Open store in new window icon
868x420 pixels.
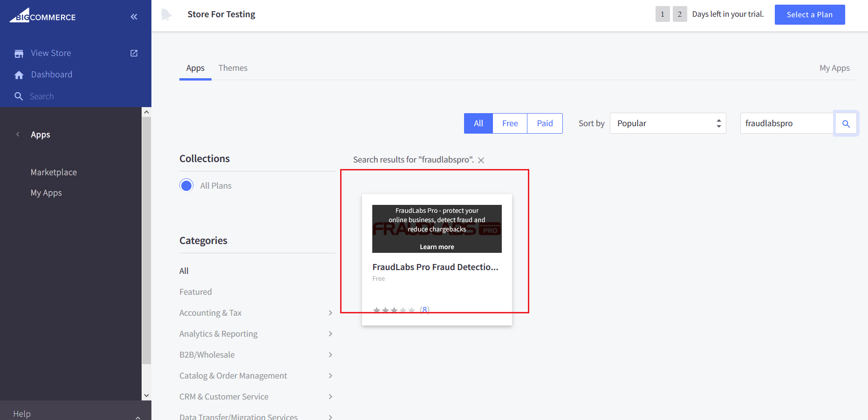(134, 53)
